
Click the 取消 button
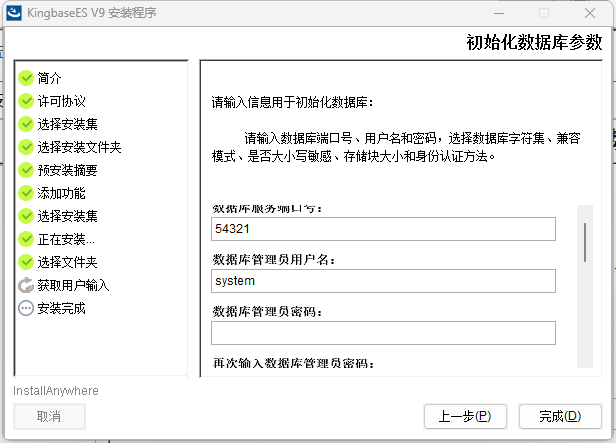[49, 416]
